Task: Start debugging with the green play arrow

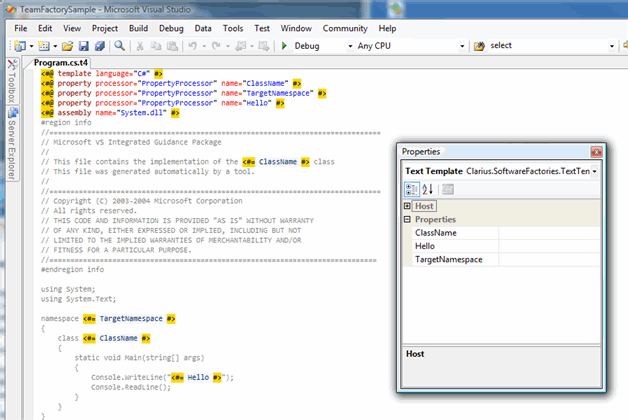Action: (284, 46)
